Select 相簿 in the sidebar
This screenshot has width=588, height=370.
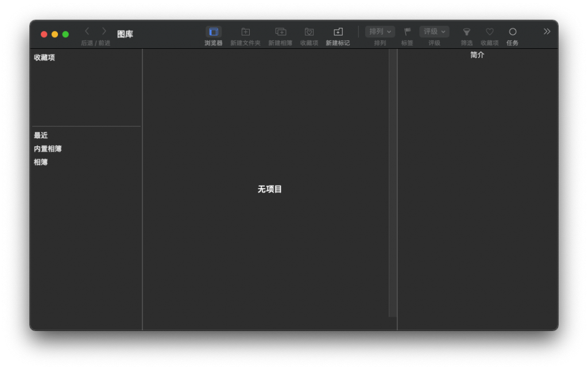point(41,162)
